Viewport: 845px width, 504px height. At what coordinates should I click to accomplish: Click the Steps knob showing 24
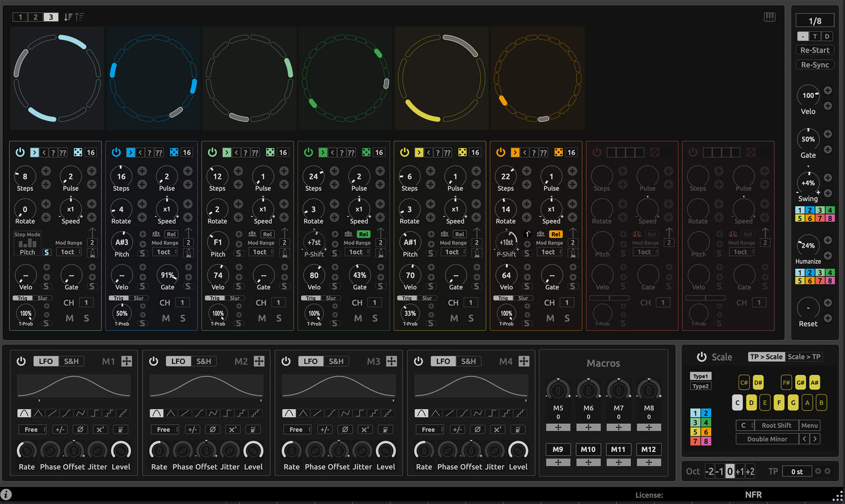[x=313, y=176]
